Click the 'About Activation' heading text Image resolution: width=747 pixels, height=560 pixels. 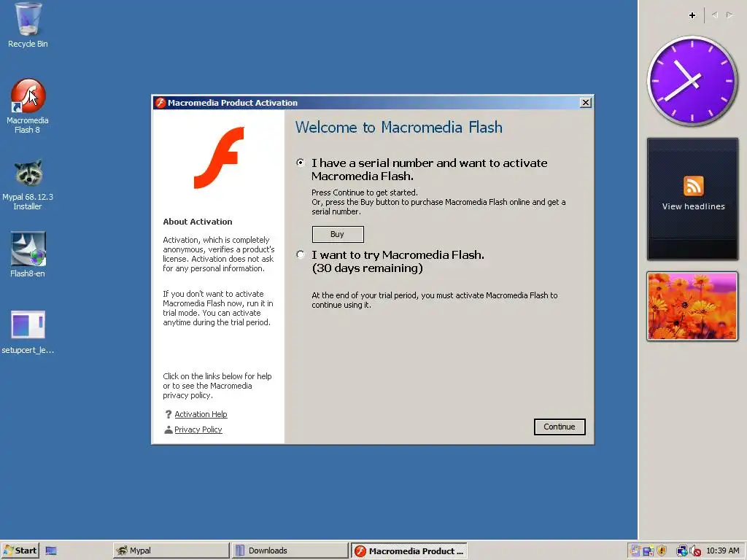(x=198, y=222)
